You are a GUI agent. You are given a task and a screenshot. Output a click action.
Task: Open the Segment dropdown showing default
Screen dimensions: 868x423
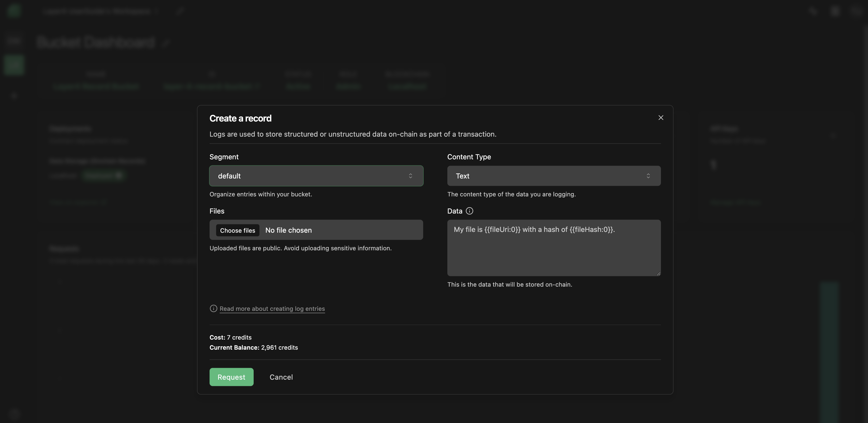316,176
